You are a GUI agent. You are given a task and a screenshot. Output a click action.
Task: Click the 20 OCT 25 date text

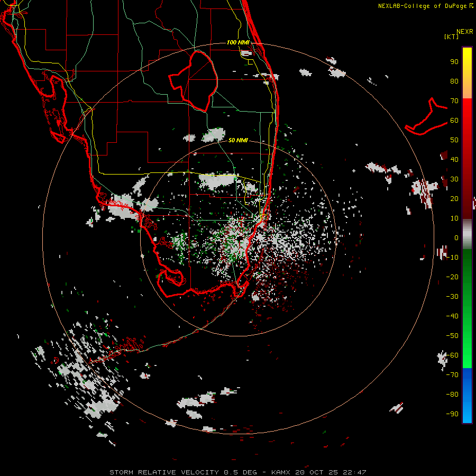click(x=316, y=472)
